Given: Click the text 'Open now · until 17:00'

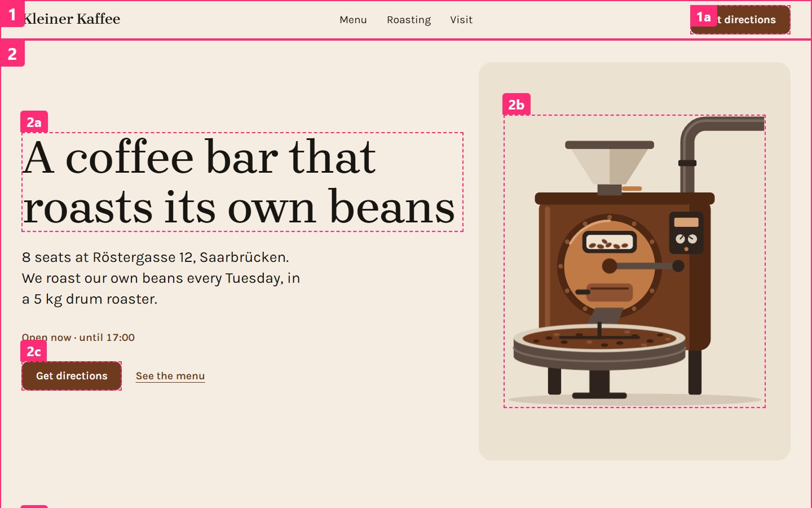Looking at the screenshot, I should (78, 338).
